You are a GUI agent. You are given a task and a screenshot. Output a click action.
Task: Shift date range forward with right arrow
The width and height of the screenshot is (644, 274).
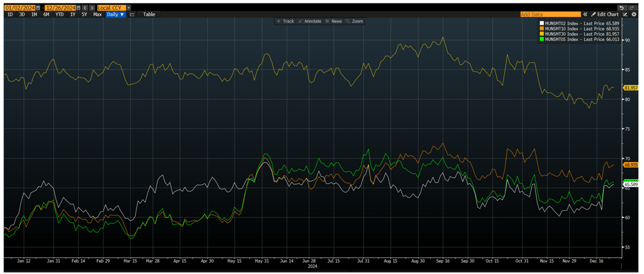coord(92,8)
